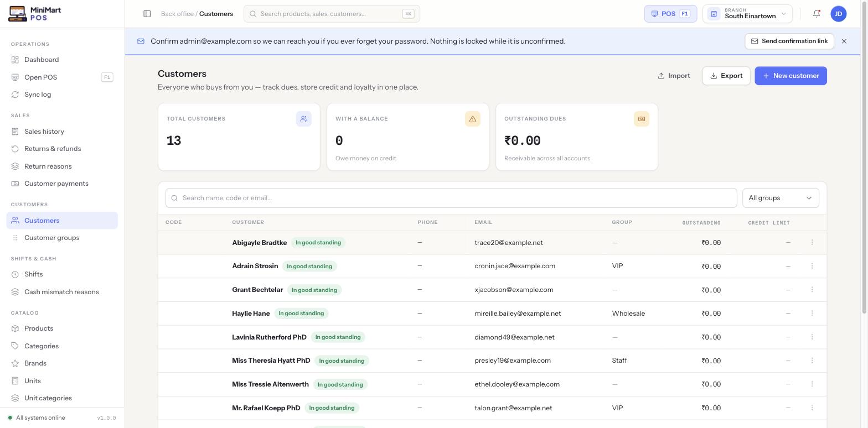Image resolution: width=868 pixels, height=428 pixels.
Task: Navigate to Products catalog
Action: [x=62, y=328]
